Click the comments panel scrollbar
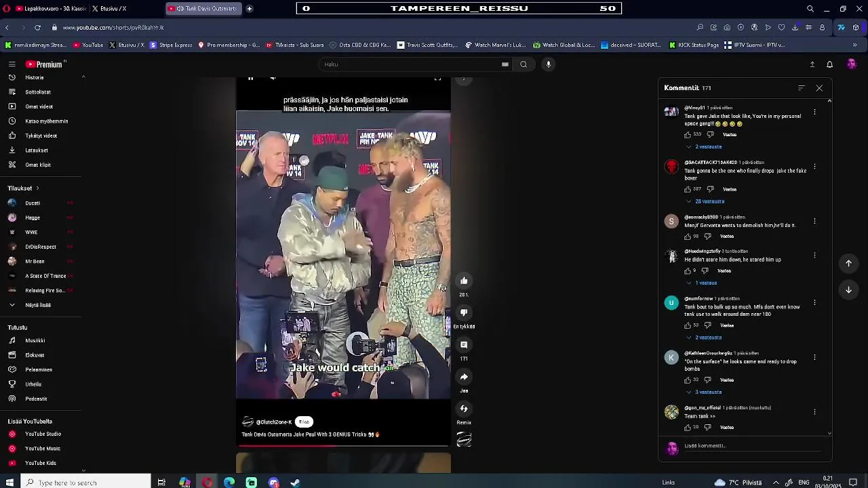 pos(829,267)
